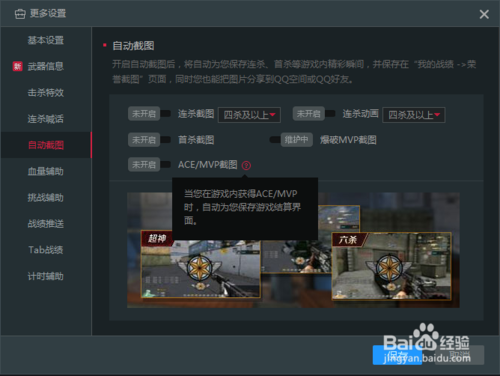Open the 连杀截图 四杀及以上 dropdown

[249, 115]
